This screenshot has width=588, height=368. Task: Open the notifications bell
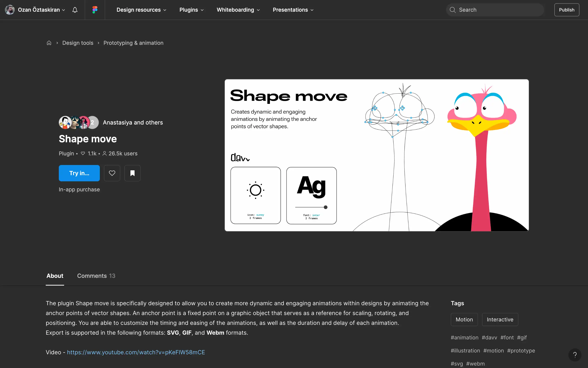(75, 10)
